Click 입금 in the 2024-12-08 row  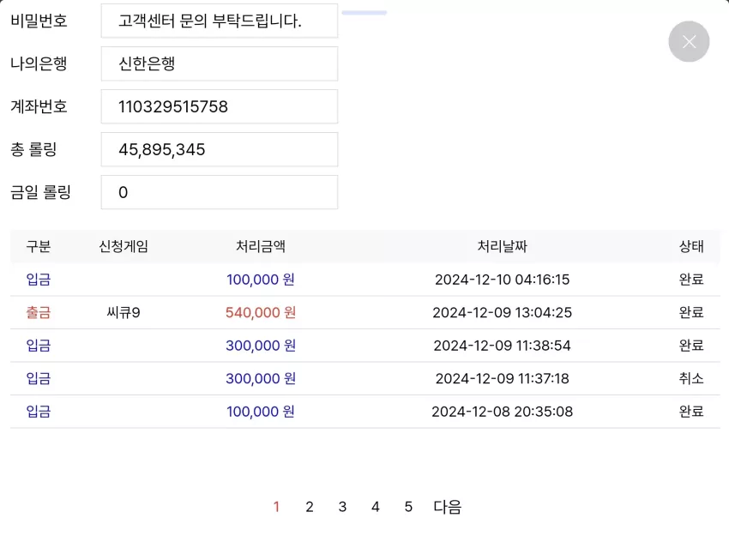click(x=39, y=412)
